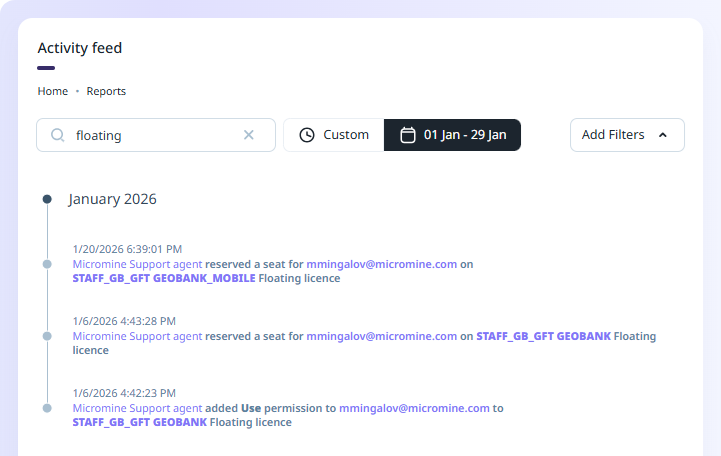Open STAFF_GB_GFT GEOBANK link in reserved seat entry
The image size is (721, 456).
pyautogui.click(x=542, y=336)
